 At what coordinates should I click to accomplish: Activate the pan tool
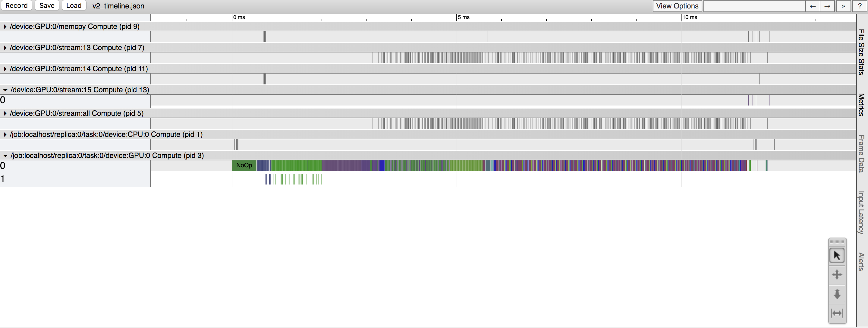pyautogui.click(x=837, y=275)
